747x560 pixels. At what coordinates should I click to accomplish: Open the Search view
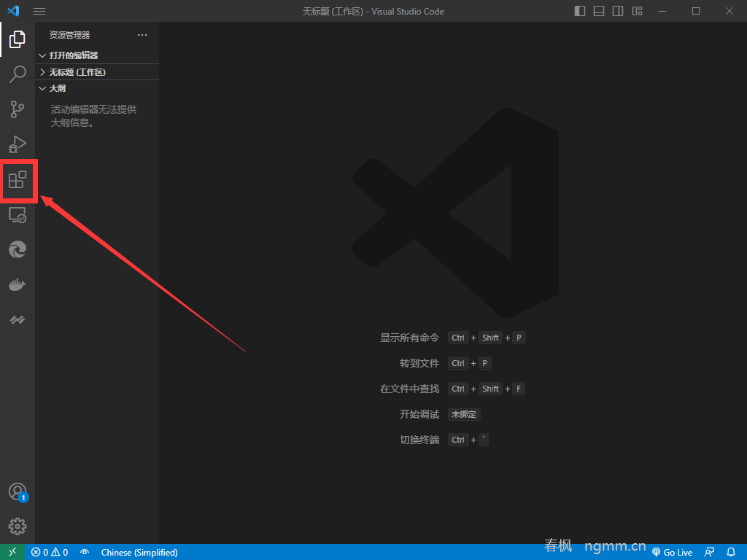coord(18,74)
